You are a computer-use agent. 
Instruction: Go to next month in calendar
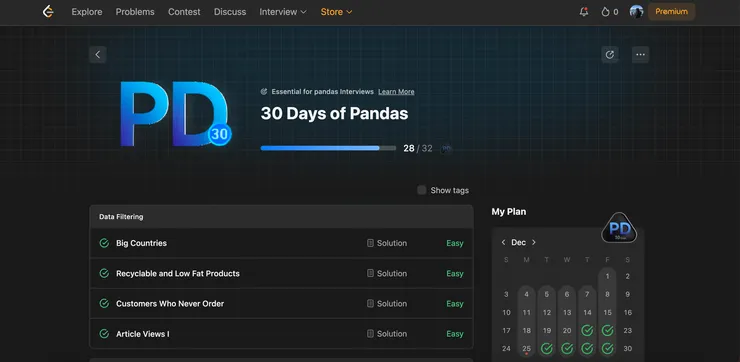pyautogui.click(x=534, y=242)
